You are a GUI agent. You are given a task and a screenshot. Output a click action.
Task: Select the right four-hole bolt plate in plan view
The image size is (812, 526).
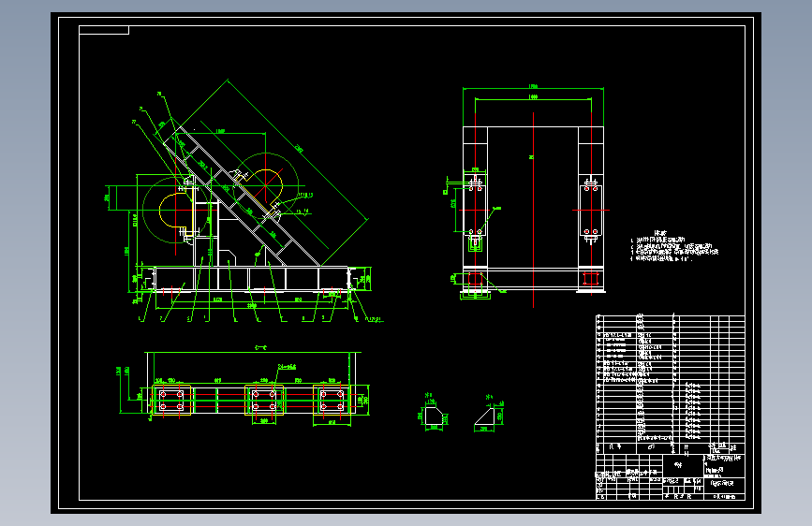click(x=332, y=401)
